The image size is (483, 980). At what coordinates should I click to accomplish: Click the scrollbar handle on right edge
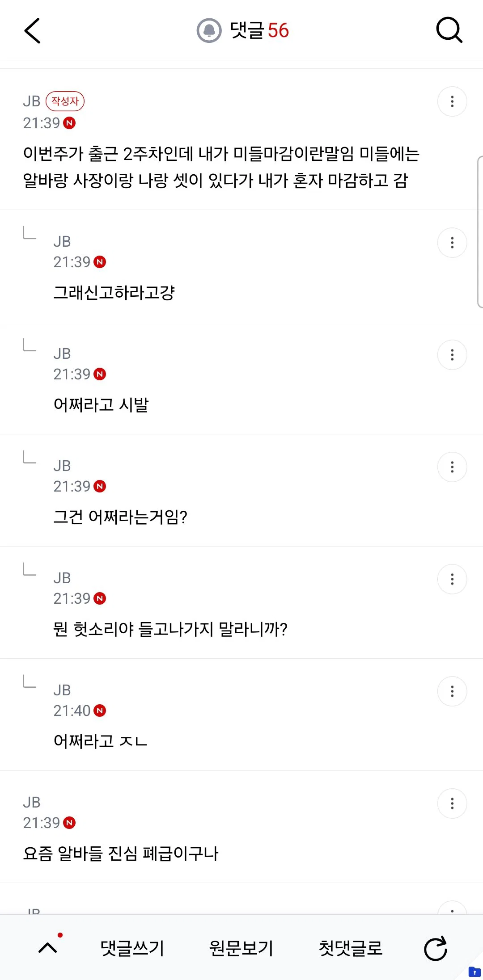480,231
